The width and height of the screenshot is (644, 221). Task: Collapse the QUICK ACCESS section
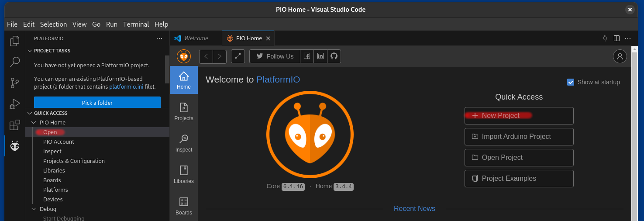30,113
